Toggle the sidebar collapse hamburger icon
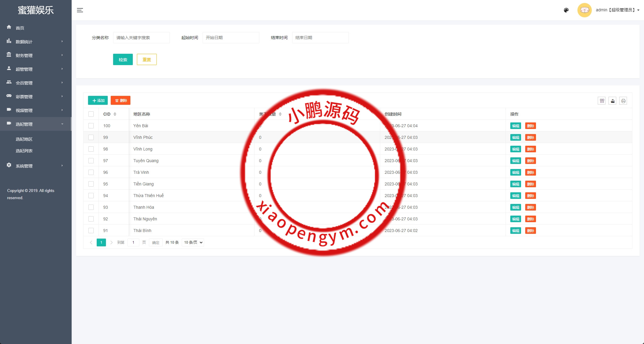Viewport: 644px width, 344px height. pos(80,10)
